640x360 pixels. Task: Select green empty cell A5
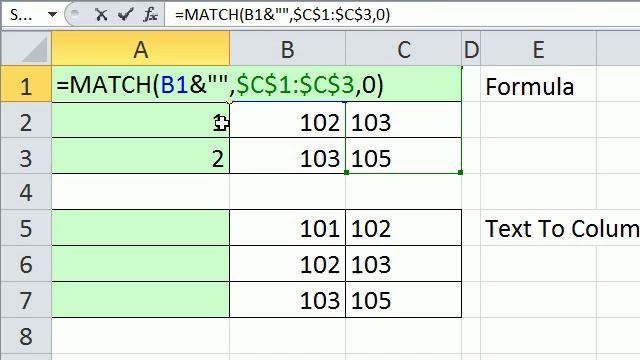pos(140,227)
